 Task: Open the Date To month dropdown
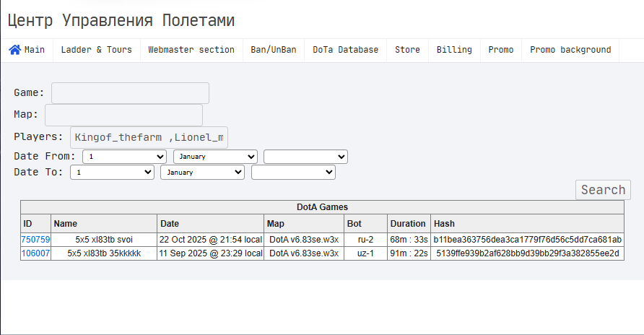click(x=202, y=173)
